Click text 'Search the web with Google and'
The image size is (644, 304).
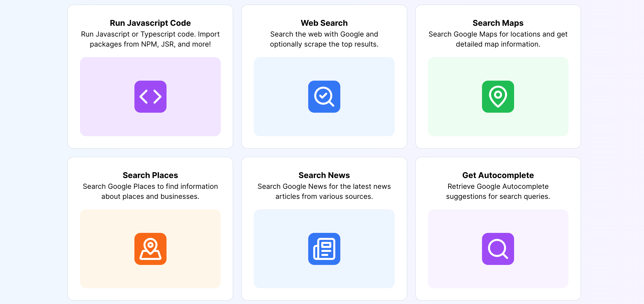coord(324,34)
